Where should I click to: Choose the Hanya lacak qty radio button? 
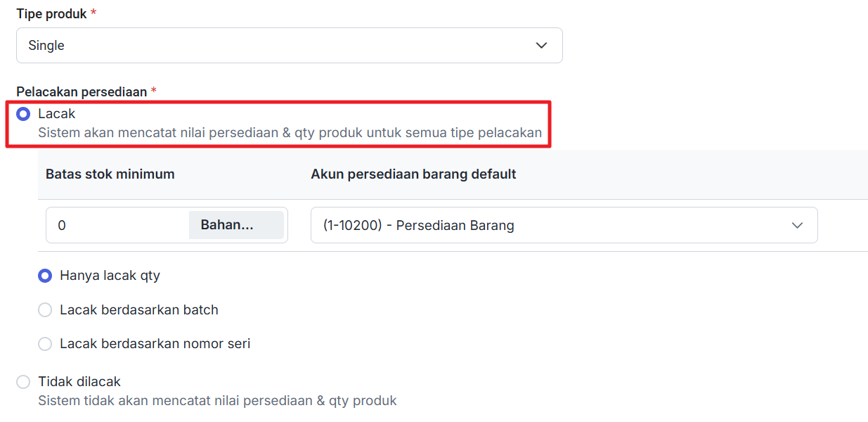(45, 276)
